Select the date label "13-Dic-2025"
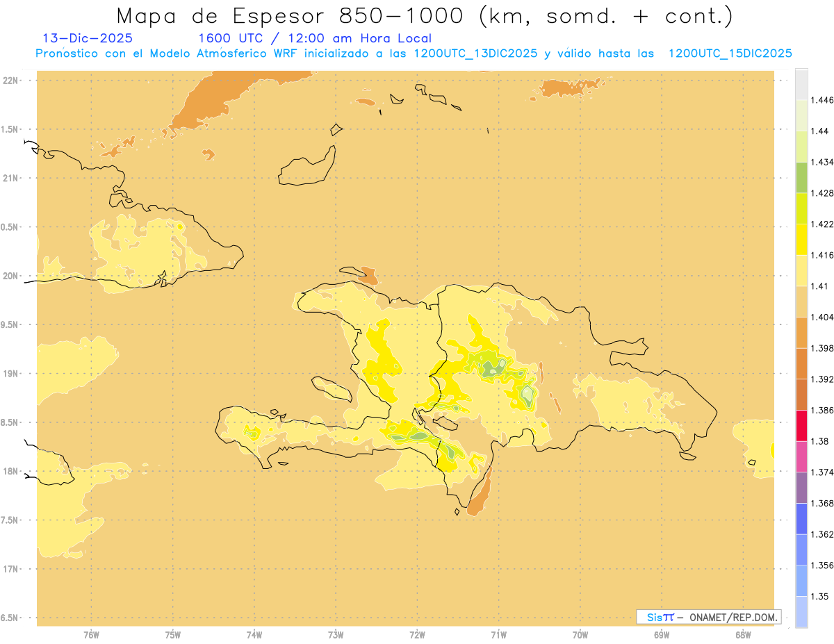The width and height of the screenshot is (834, 644). click(88, 38)
